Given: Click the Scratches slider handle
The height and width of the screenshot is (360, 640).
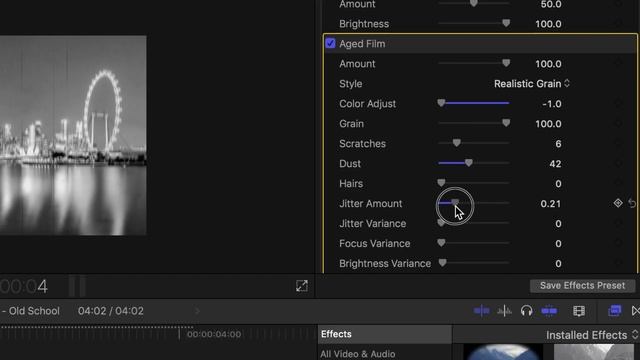Looking at the screenshot, I should pos(457,143).
